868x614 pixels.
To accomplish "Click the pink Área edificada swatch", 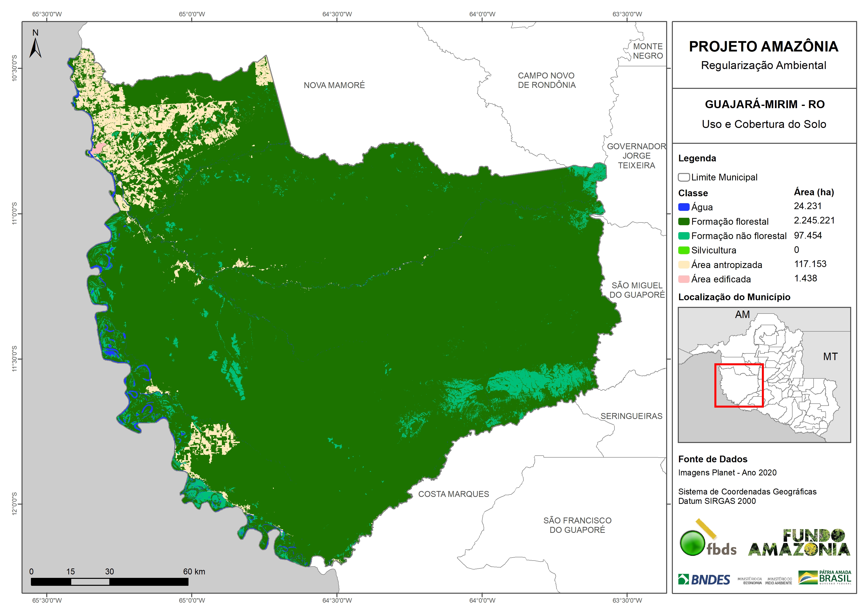I will (683, 279).
